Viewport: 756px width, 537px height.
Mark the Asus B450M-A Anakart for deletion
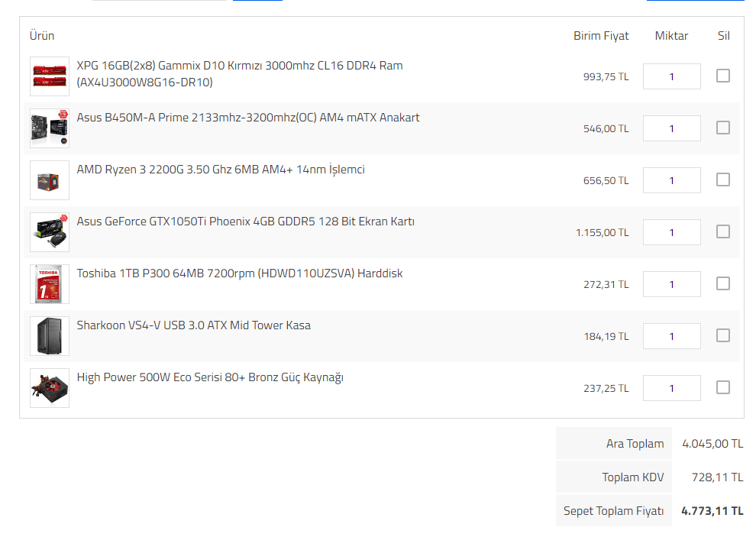(722, 128)
